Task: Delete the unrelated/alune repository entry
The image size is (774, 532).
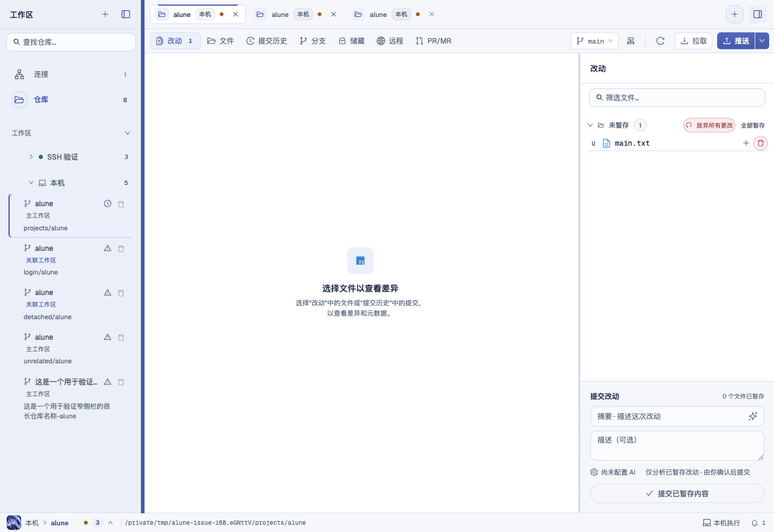Action: click(x=121, y=337)
